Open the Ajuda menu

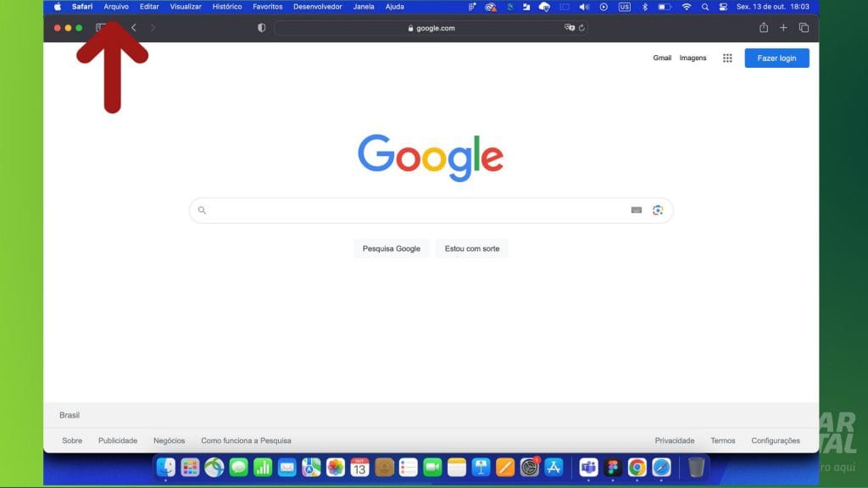click(395, 7)
